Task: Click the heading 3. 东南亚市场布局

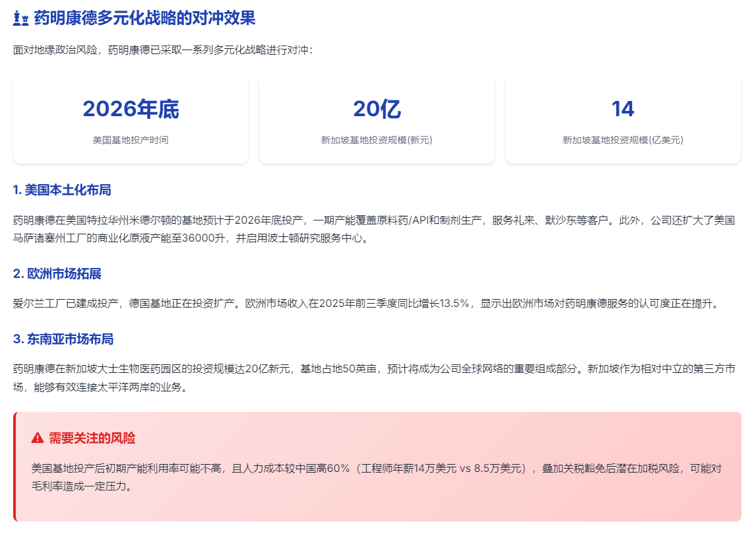Action: [63, 339]
